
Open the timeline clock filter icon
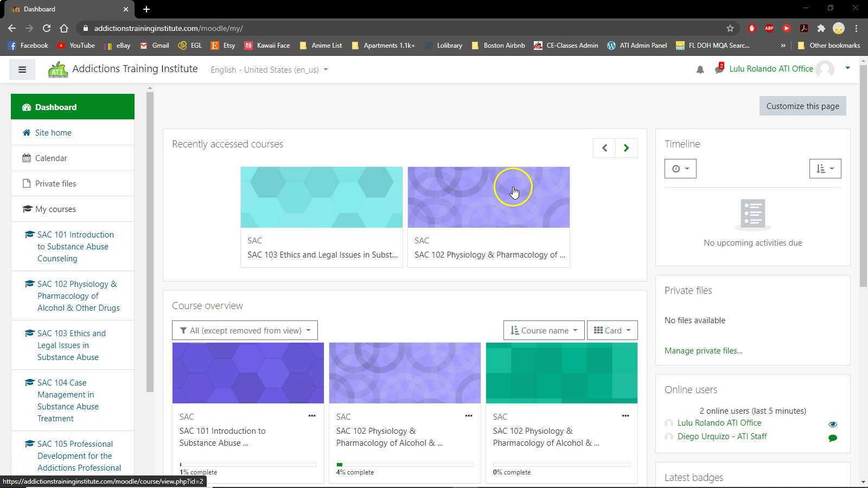[x=680, y=168]
